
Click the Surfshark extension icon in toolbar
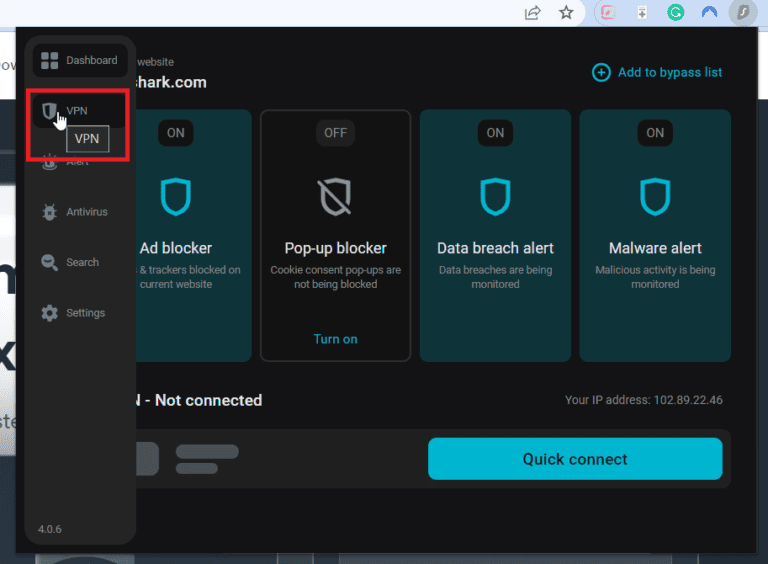click(x=743, y=12)
